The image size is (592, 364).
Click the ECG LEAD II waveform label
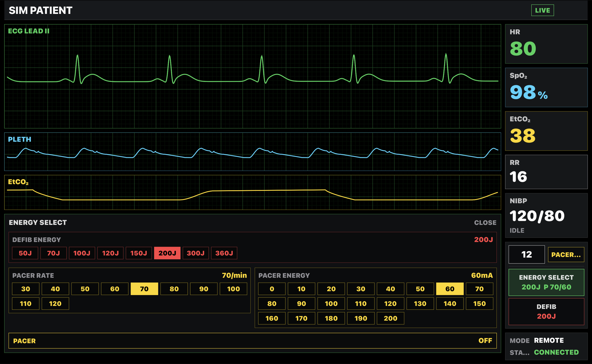pos(29,31)
